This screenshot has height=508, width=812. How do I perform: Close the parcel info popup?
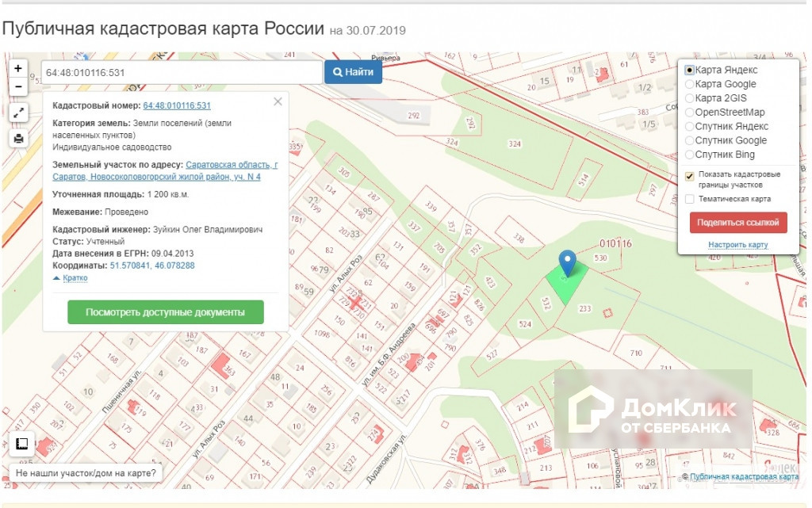278,102
